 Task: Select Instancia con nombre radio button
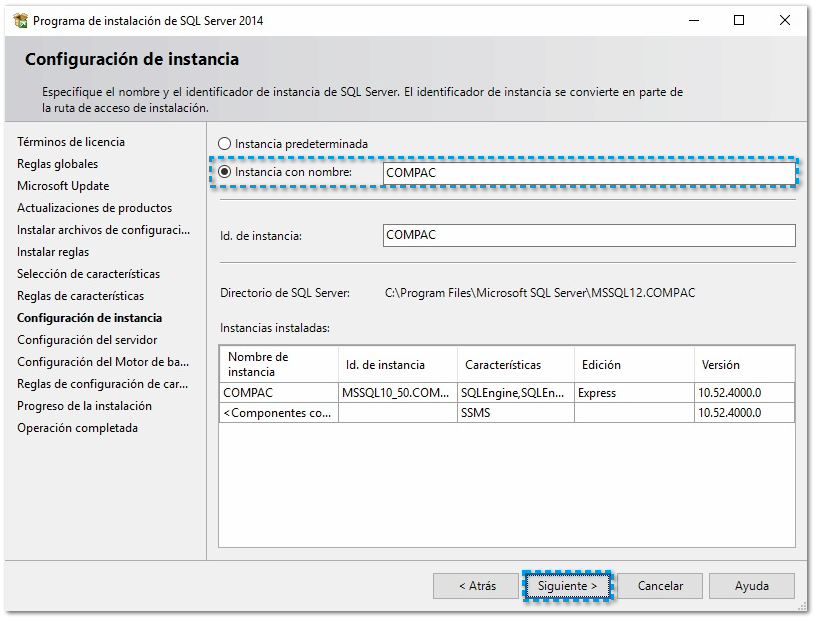point(224,172)
